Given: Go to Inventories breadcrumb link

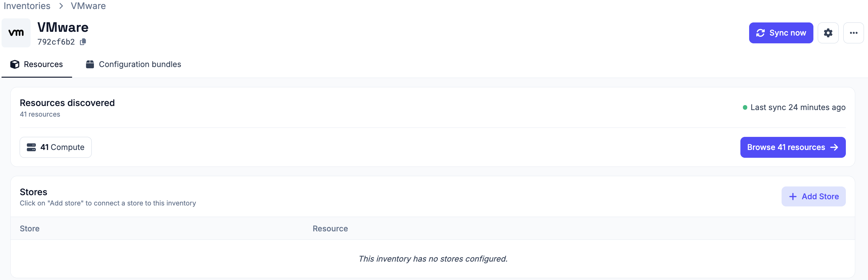Looking at the screenshot, I should coord(27,6).
